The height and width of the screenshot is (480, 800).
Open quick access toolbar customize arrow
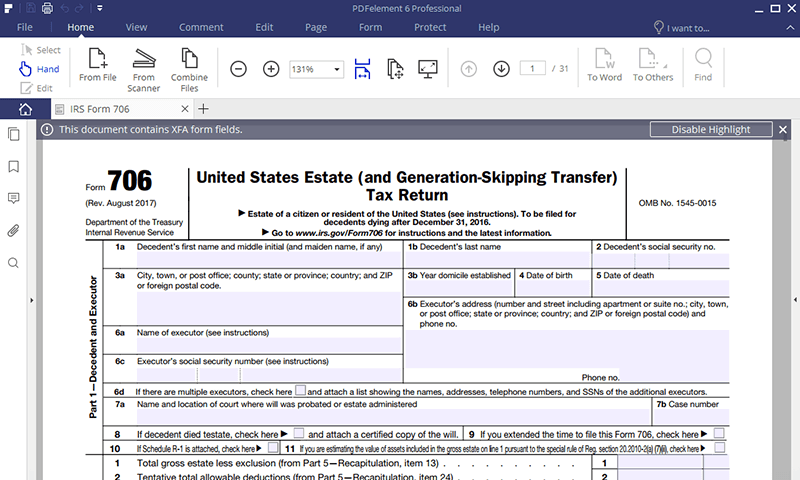coord(100,8)
